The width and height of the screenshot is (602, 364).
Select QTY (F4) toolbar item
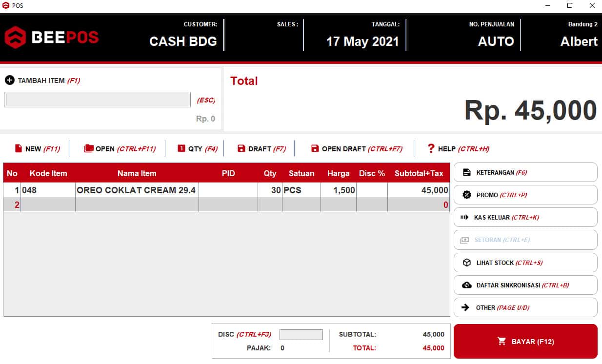[198, 148]
